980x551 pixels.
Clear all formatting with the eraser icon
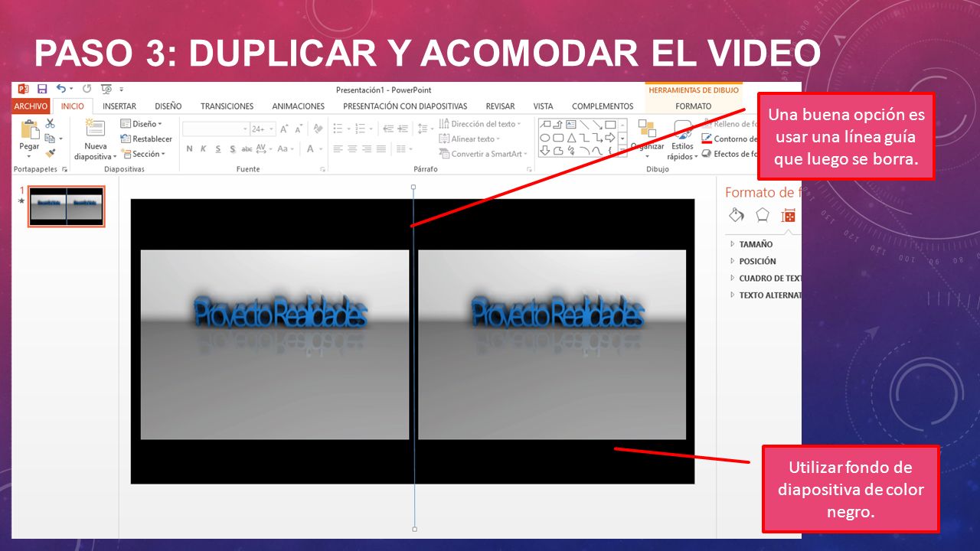[x=318, y=129]
